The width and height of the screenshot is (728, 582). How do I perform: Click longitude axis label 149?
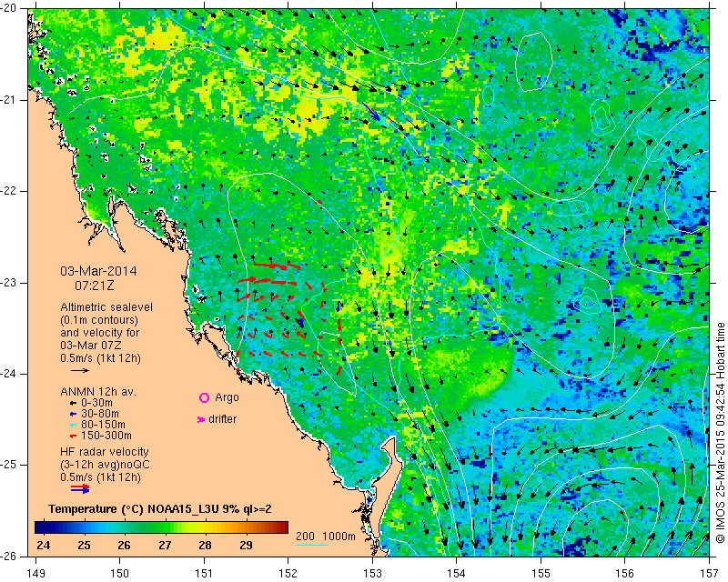(x=35, y=574)
